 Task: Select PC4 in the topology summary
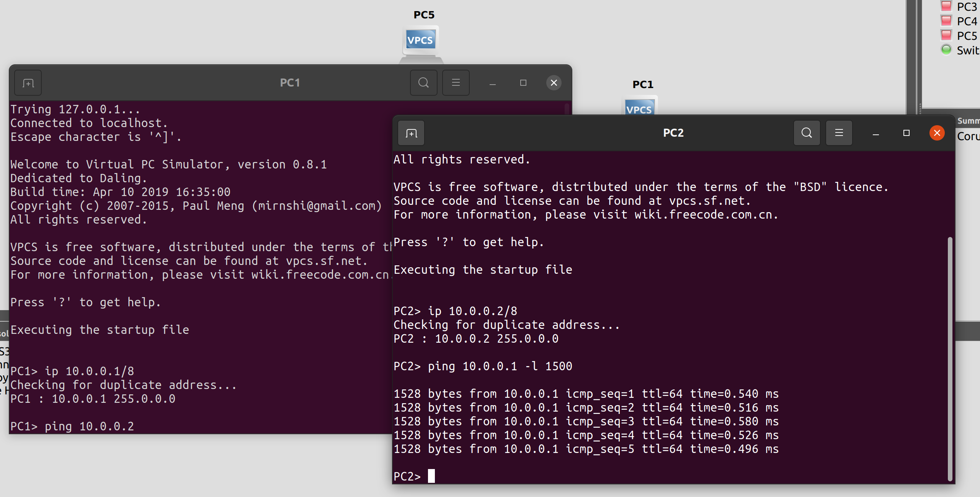[x=967, y=21]
